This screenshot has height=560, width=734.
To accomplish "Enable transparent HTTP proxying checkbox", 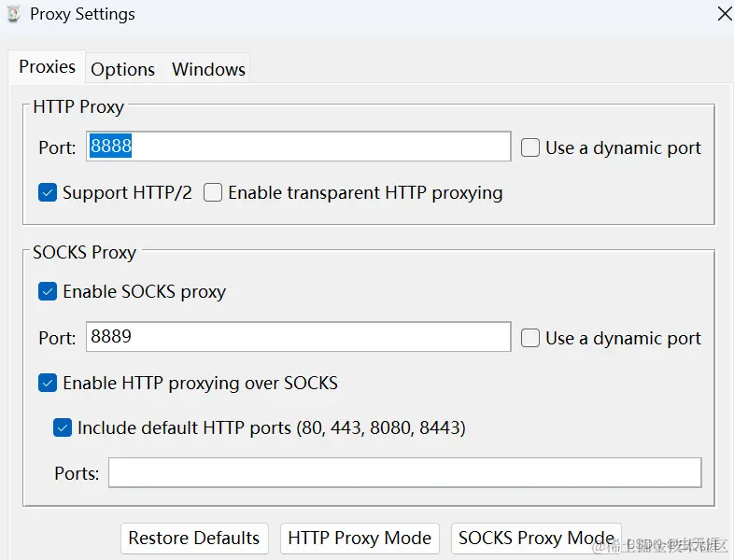I will tap(213, 192).
